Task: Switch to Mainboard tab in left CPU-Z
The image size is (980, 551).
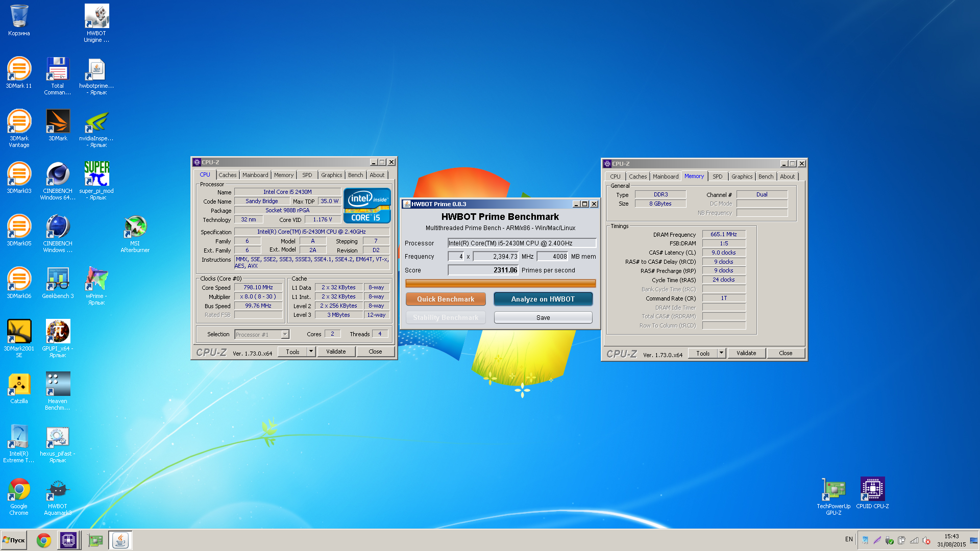Action: (x=255, y=175)
